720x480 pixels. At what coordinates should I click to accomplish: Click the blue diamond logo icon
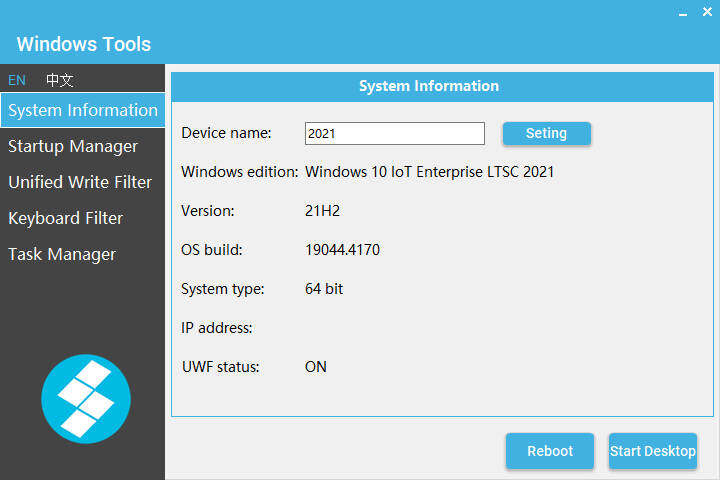tap(86, 399)
